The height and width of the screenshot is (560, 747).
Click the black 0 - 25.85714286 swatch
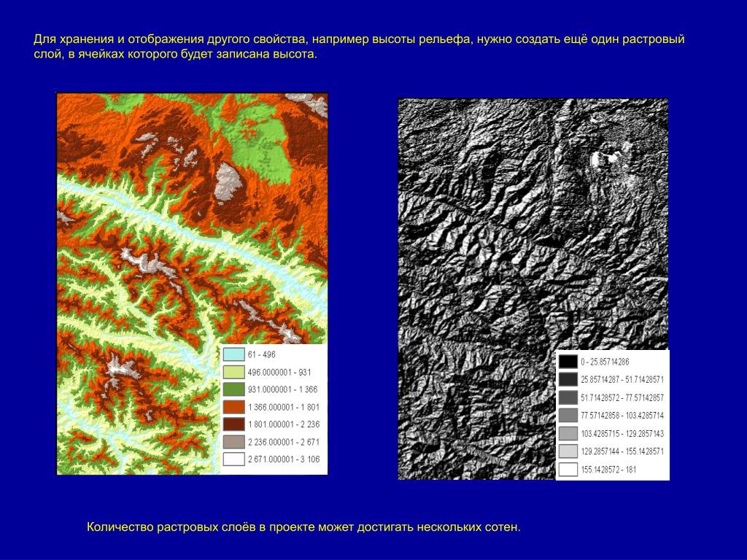click(568, 362)
